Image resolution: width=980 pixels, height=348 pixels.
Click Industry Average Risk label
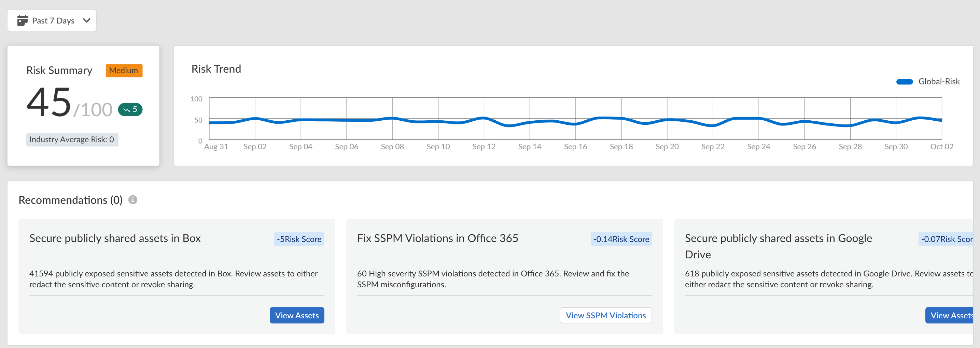tap(72, 139)
